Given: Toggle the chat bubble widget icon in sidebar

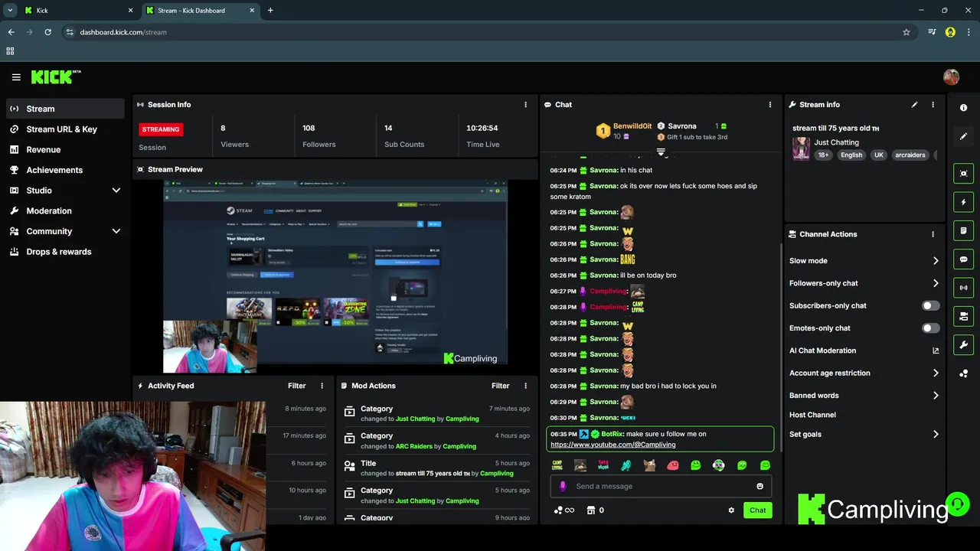Looking at the screenshot, I should coord(963,259).
